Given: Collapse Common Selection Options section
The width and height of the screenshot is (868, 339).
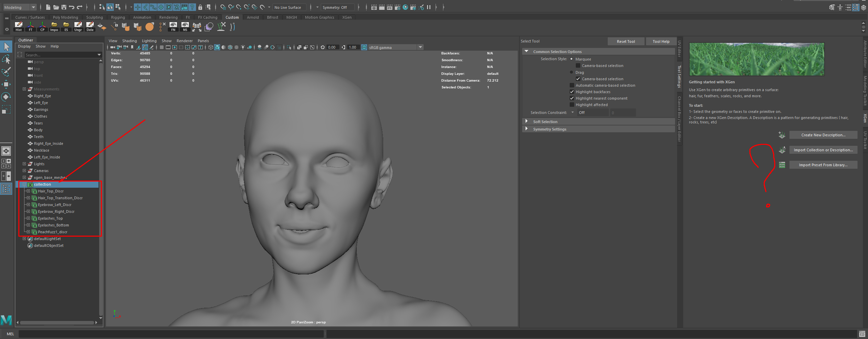Looking at the screenshot, I should [x=527, y=51].
